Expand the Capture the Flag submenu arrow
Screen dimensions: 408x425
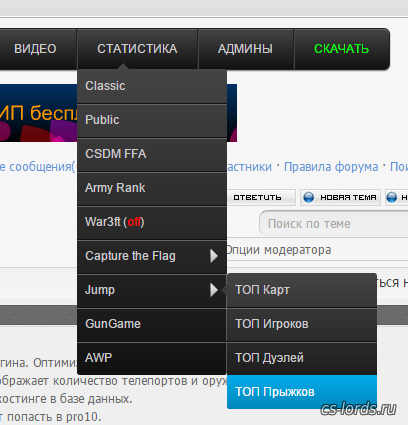[214, 256]
